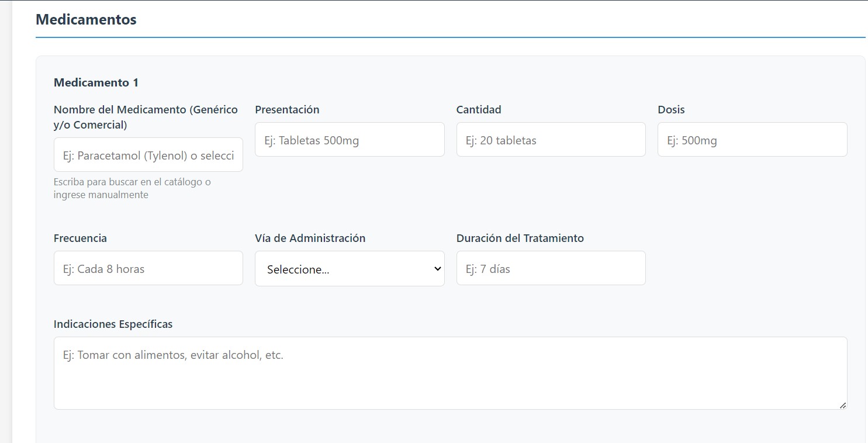Click the catalog search helper text below Nombre
This screenshot has width=868, height=443.
(132, 188)
